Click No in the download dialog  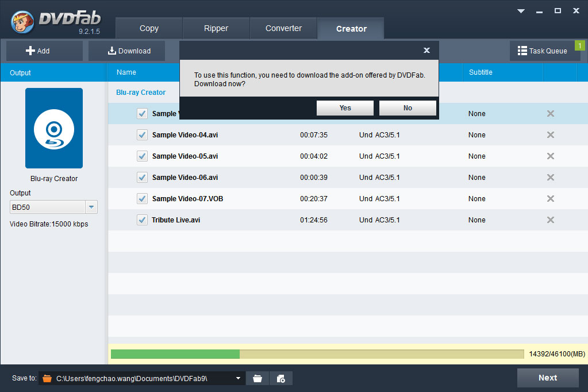coord(408,108)
